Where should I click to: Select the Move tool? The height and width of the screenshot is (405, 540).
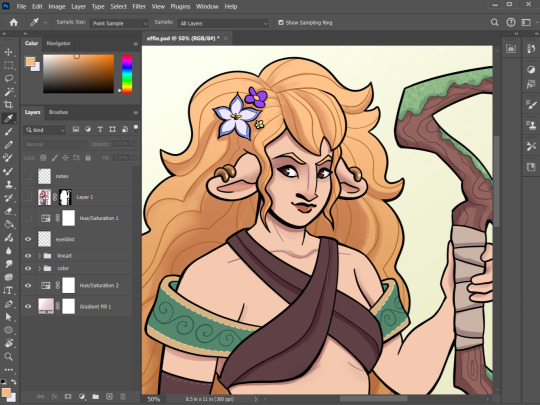9,52
